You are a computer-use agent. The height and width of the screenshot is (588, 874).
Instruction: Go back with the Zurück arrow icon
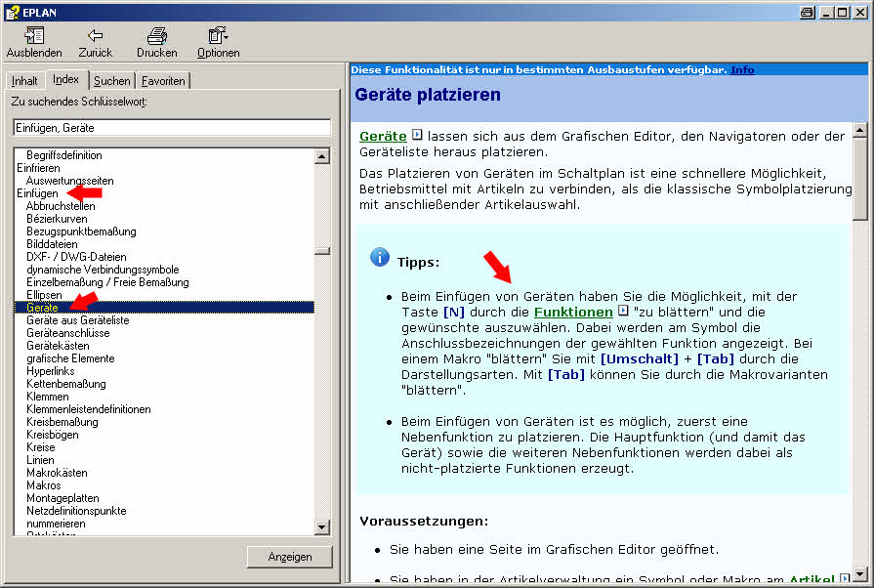pyautogui.click(x=96, y=36)
